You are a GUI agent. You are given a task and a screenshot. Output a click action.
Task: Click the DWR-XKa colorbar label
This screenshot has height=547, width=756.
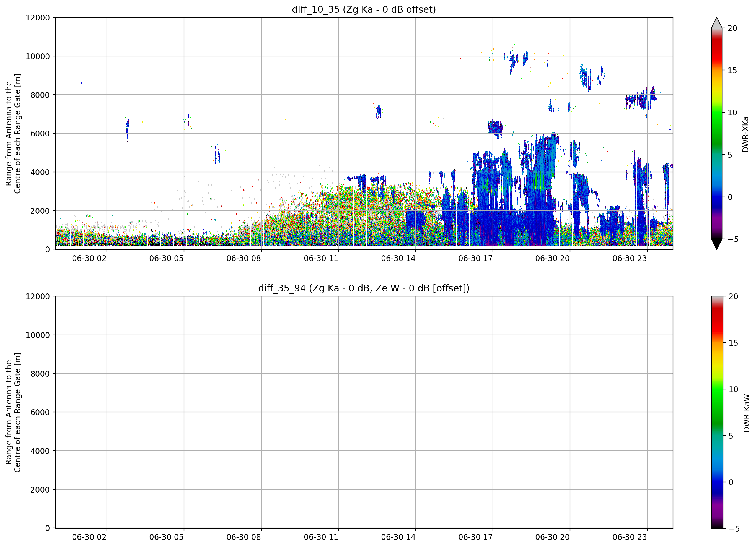746,134
